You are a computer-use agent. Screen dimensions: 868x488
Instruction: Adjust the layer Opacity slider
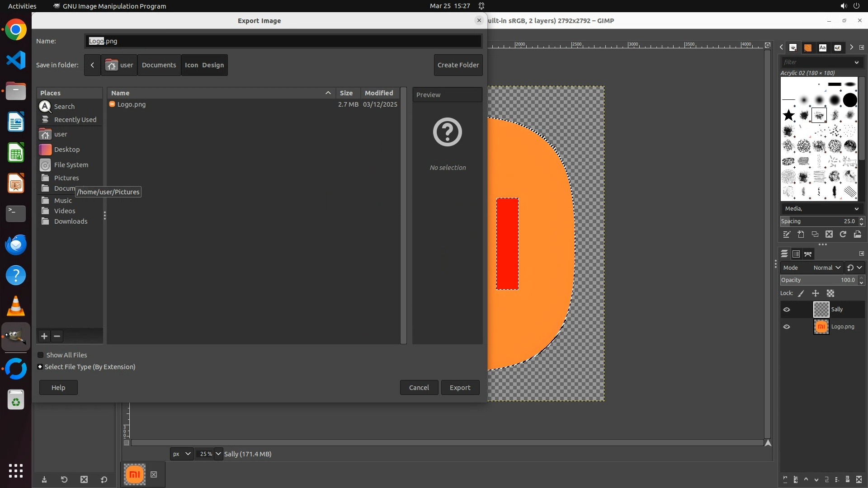click(818, 280)
